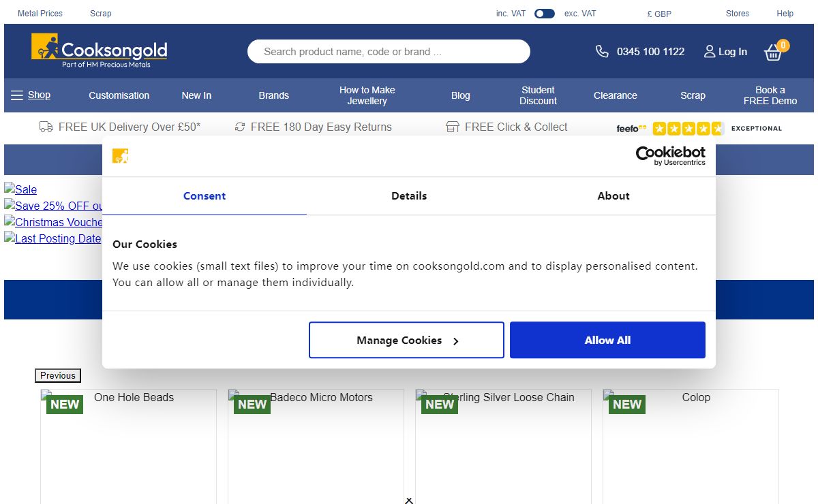Image resolution: width=818 pixels, height=504 pixels.
Task: Switch to the About tab
Action: 613,196
